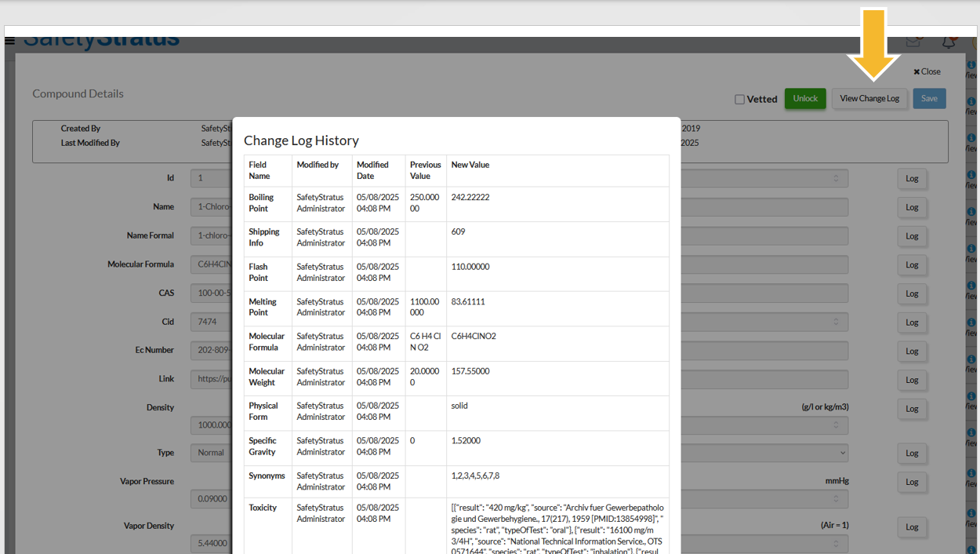Focus the CAS input field
Viewport: 980px width, 554px height.
[x=519, y=293]
